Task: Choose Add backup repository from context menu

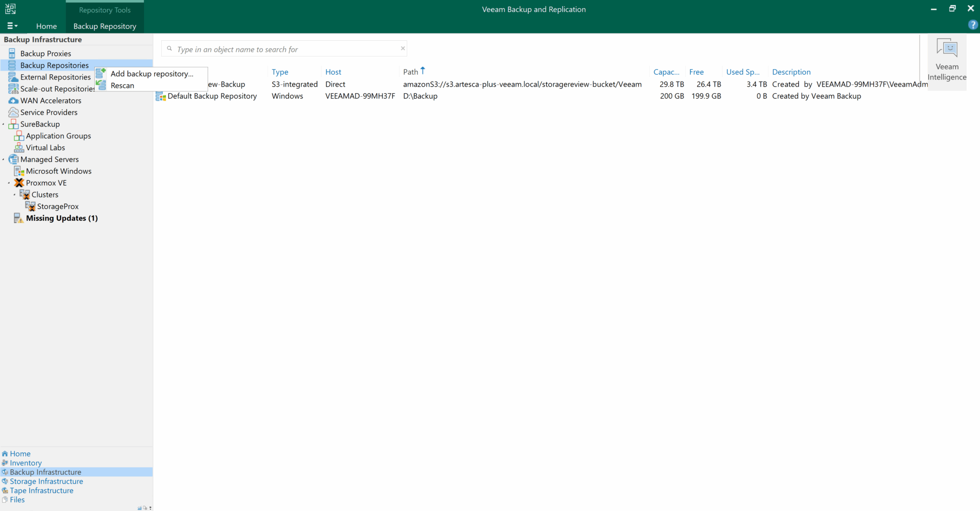Action: pos(152,74)
